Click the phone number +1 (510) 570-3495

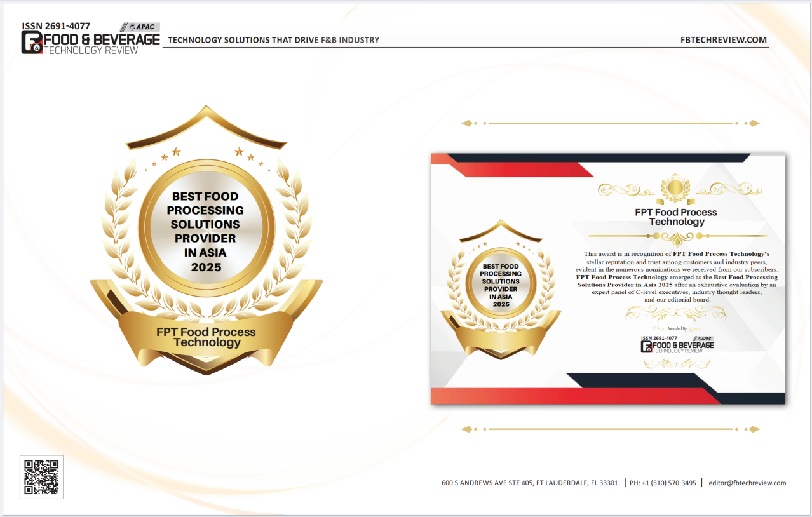(663, 483)
